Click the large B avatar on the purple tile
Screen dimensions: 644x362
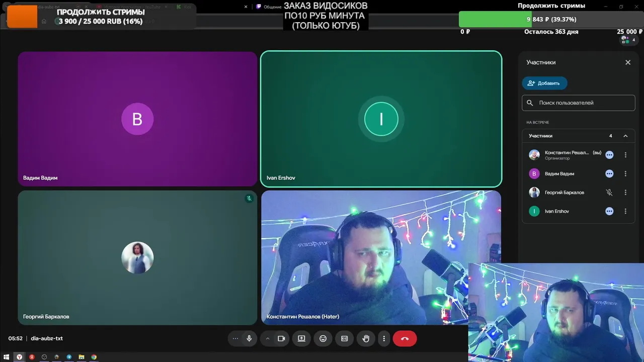[137, 119]
